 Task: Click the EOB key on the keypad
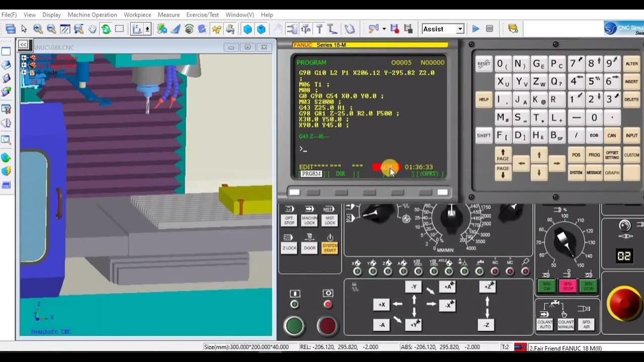594,135
